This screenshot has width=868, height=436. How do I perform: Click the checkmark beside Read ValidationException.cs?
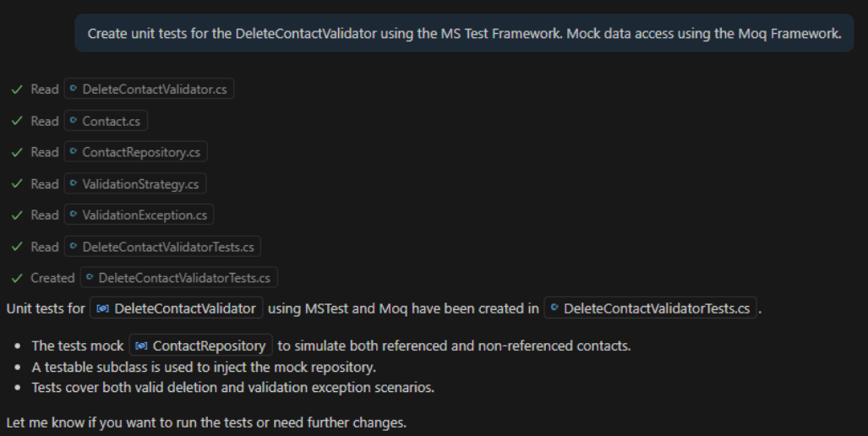pos(16,215)
